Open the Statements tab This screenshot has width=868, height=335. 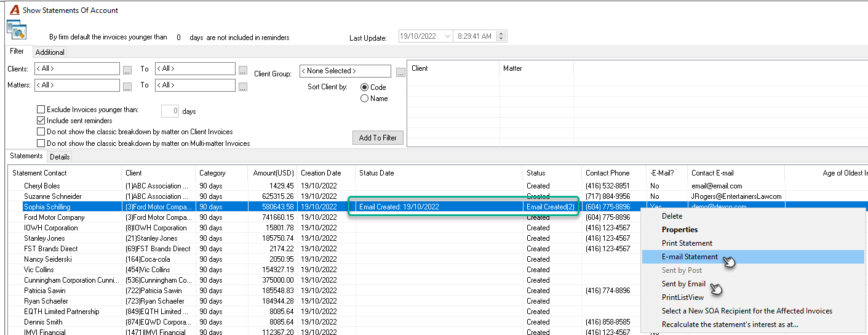point(26,156)
